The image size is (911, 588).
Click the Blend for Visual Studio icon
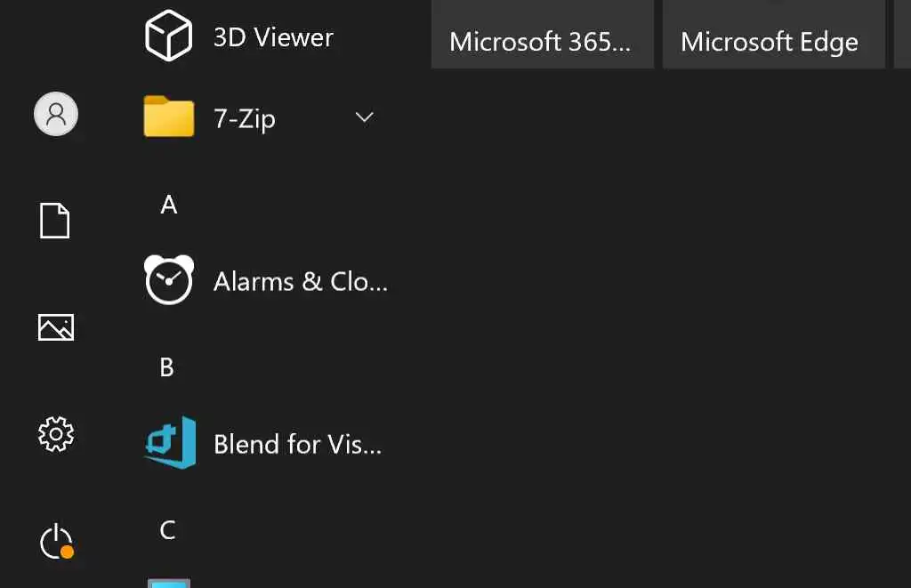click(170, 443)
